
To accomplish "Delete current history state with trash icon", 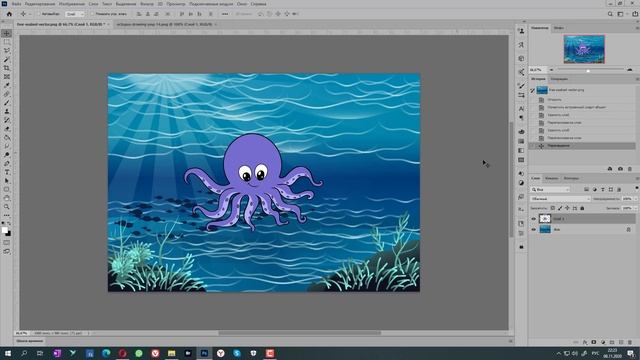I will (629, 169).
